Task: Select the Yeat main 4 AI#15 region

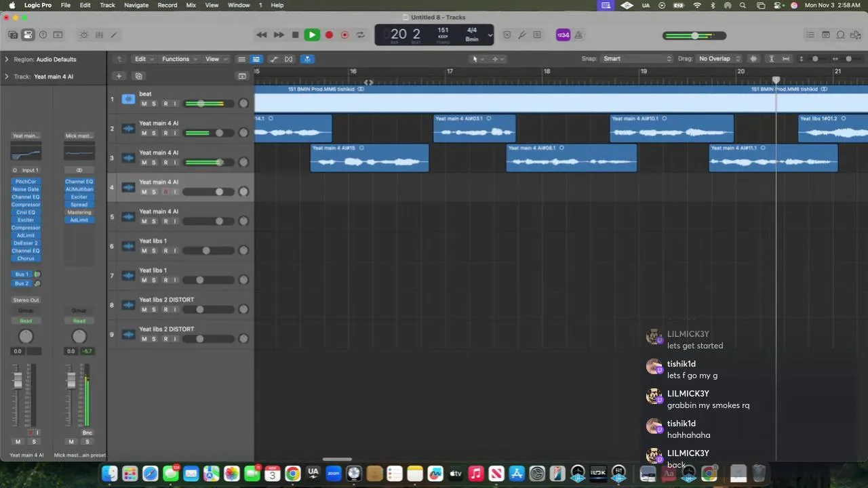Action: click(x=370, y=157)
